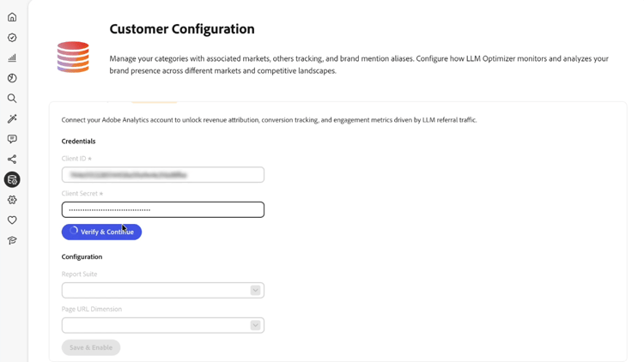The width and height of the screenshot is (644, 362).
Task: Click the checkmark circle sidebar icon
Action: tap(12, 38)
